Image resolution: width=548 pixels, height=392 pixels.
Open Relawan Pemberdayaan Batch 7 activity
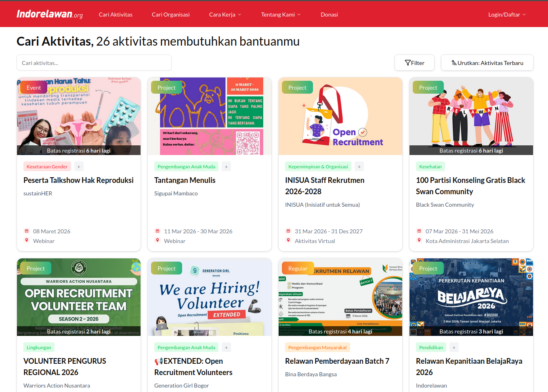(x=337, y=361)
